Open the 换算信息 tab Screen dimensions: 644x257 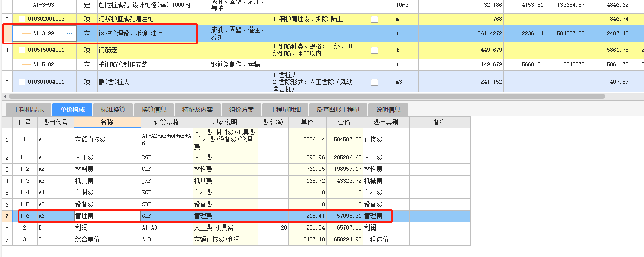click(153, 109)
